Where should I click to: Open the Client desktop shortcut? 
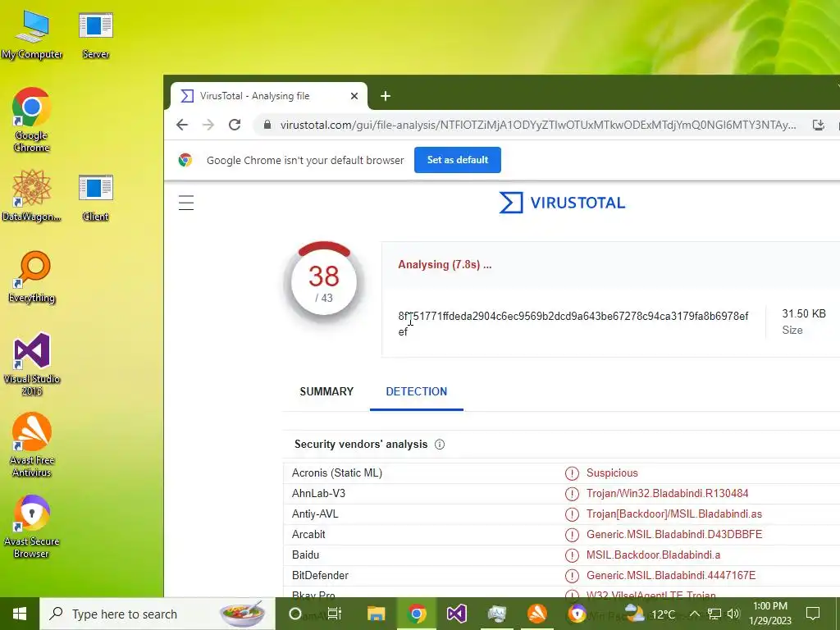95,197
